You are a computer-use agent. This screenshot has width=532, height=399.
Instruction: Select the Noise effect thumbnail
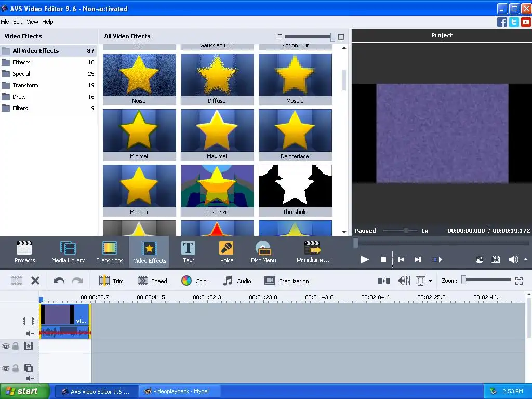[139, 79]
